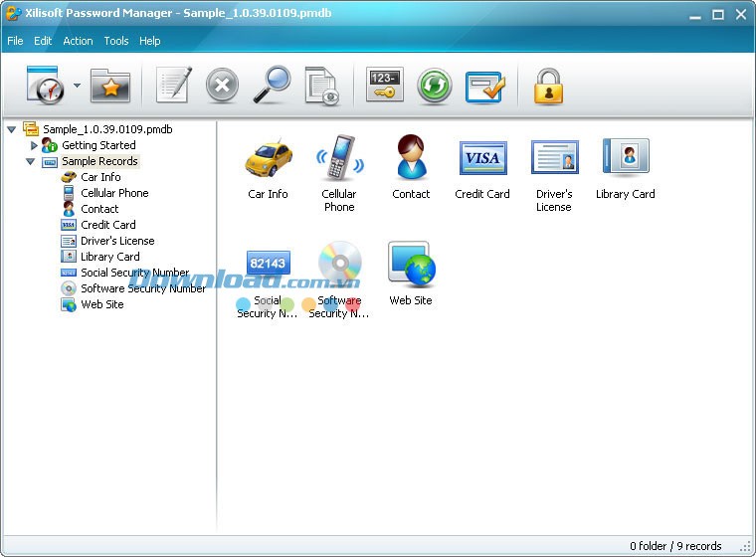Click the Cellular Phone large icon
Viewport: 756px width, 557px height.
(340, 158)
